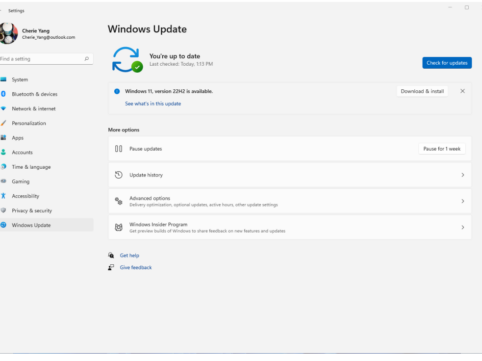Viewport: 482px width, 361px height.
Task: Click Cherie Yang's profile picture
Action: 8,33
